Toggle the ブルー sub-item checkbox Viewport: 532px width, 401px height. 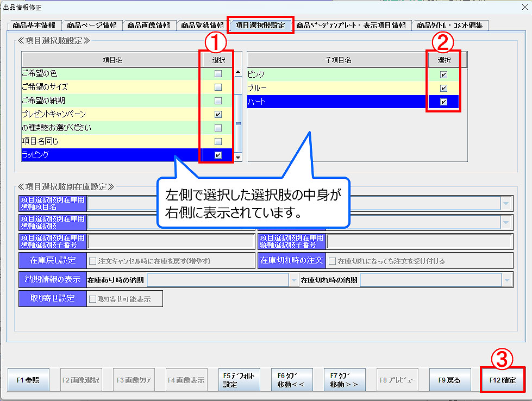pyautogui.click(x=443, y=88)
